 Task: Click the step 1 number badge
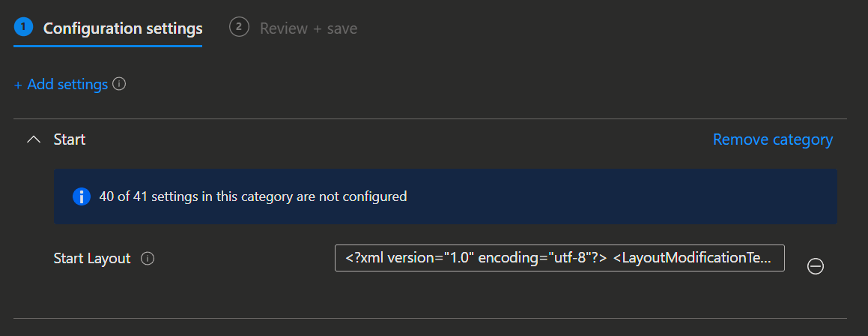23,28
